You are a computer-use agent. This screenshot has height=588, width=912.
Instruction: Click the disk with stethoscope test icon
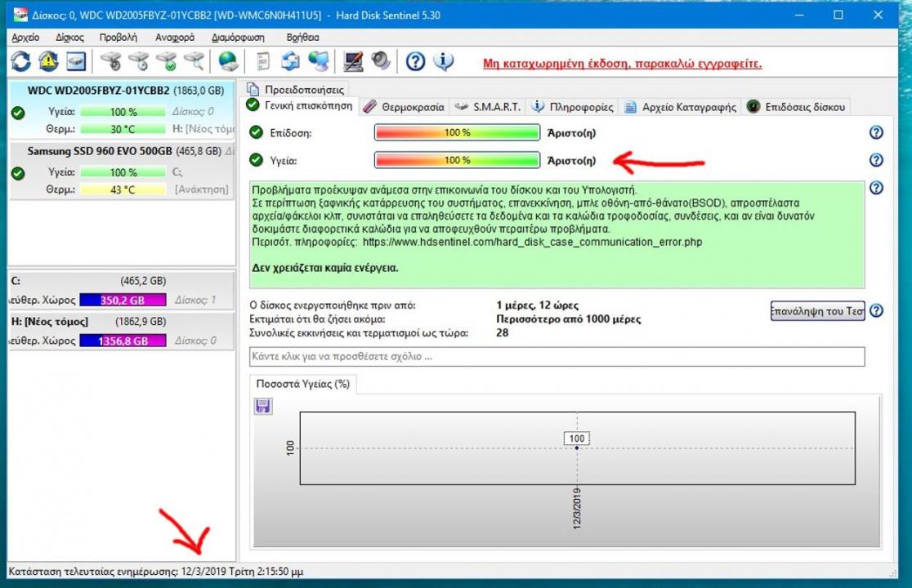(x=110, y=61)
